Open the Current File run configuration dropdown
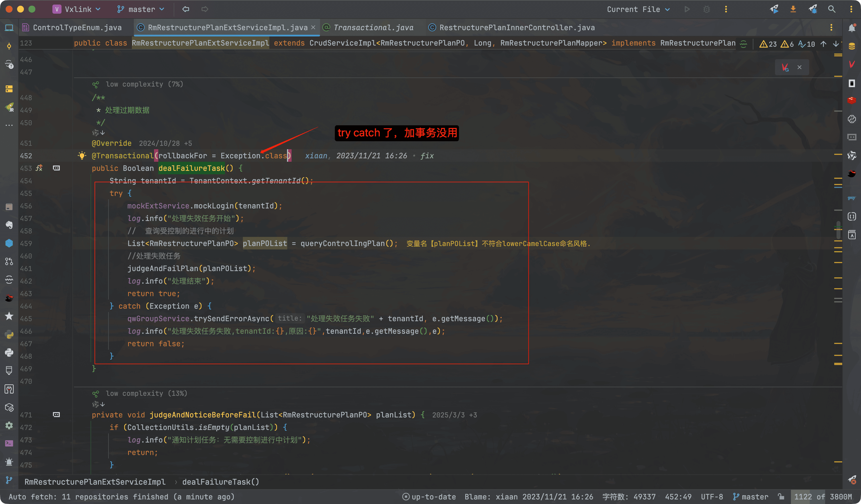The width and height of the screenshot is (861, 504). click(x=638, y=9)
